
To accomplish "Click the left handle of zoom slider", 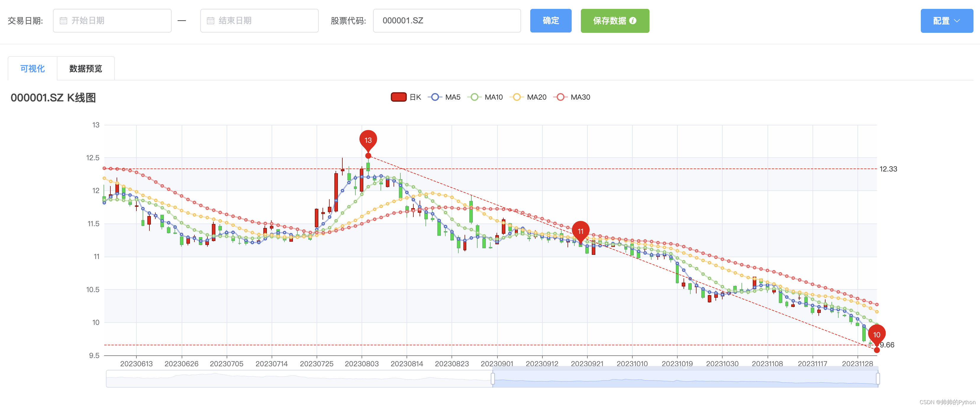I will 493,378.
